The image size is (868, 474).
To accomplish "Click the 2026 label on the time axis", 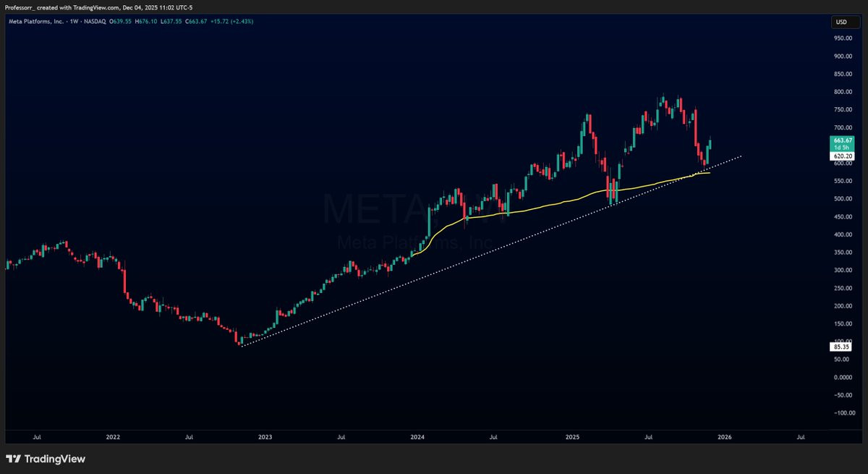I will click(x=725, y=437).
